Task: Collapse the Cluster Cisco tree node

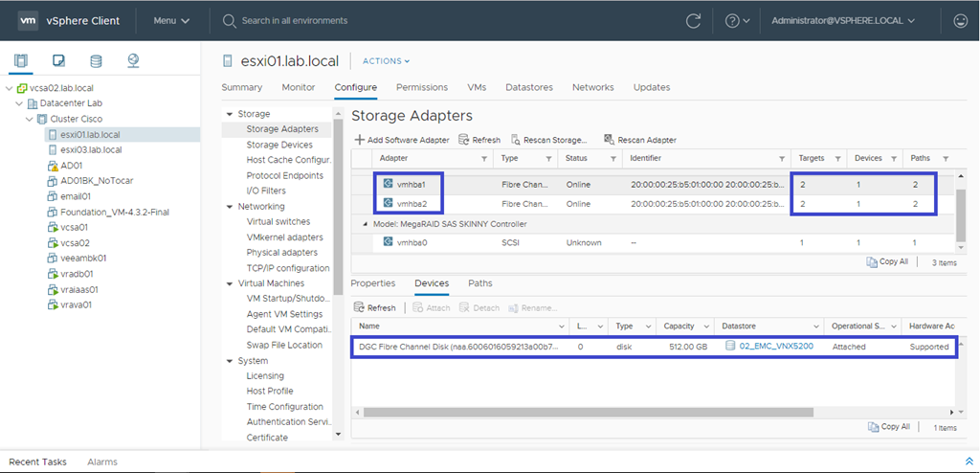Action: [30, 119]
